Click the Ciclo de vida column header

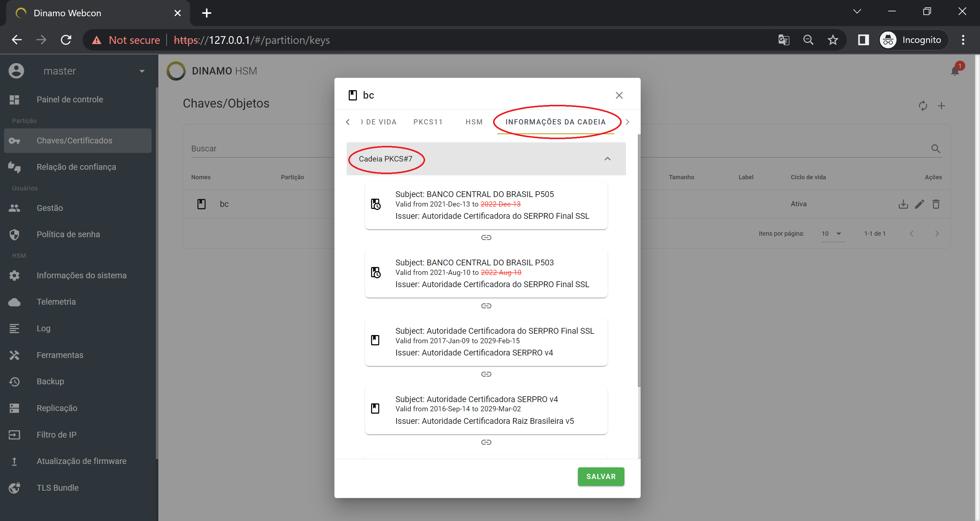[x=808, y=177]
